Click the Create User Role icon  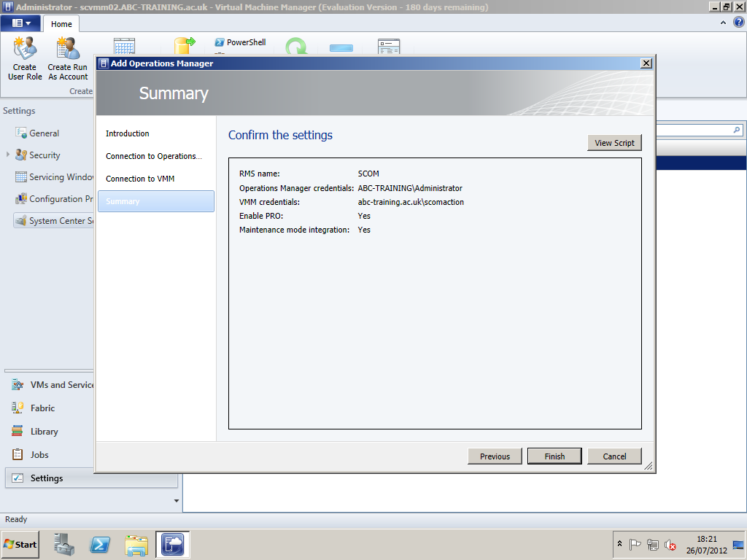tap(25, 48)
